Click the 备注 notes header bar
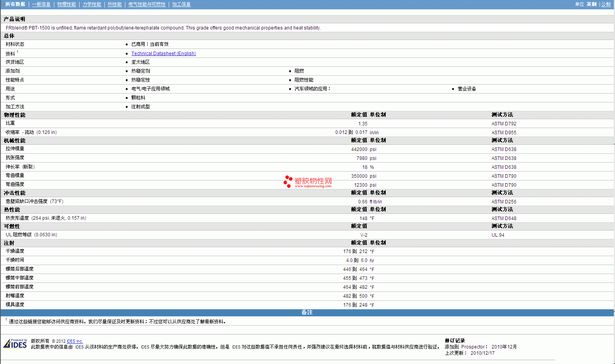615x364 pixels. 307,312
